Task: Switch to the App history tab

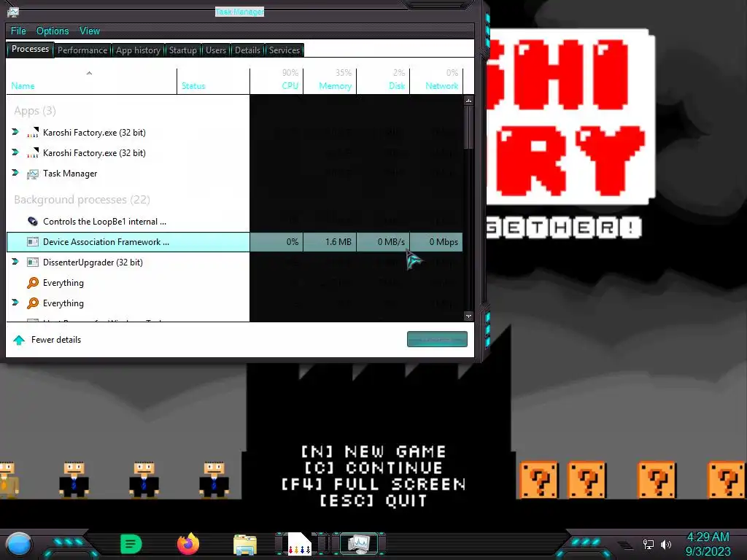Action: pyautogui.click(x=138, y=50)
